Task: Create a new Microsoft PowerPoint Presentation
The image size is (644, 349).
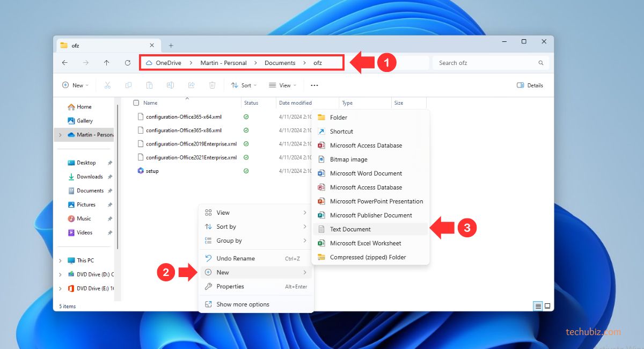Action: (370, 201)
